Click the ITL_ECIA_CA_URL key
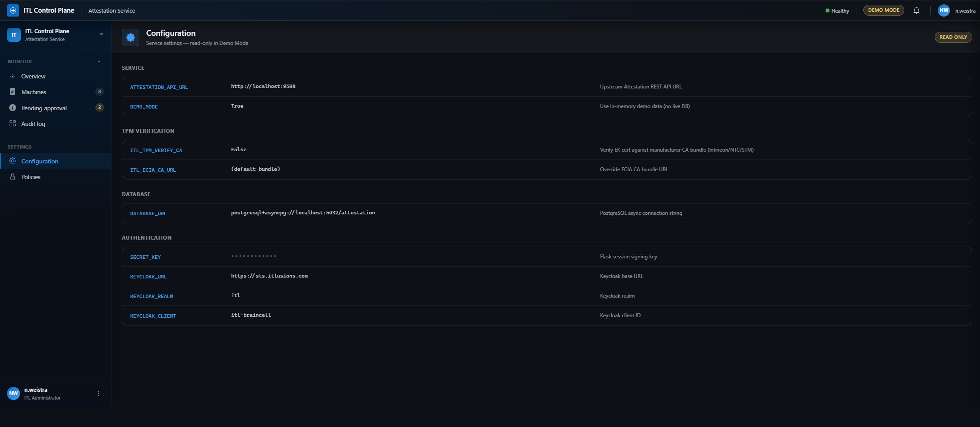This screenshot has height=427, width=980. coord(153,170)
